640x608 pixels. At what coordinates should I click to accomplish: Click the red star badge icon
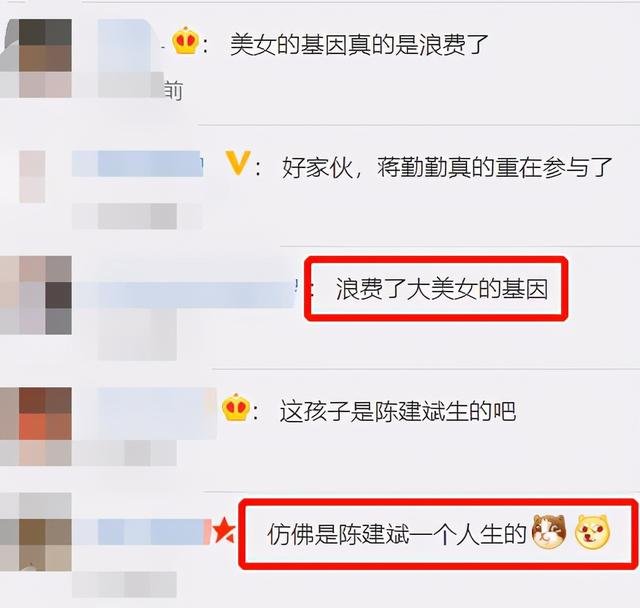point(223,531)
